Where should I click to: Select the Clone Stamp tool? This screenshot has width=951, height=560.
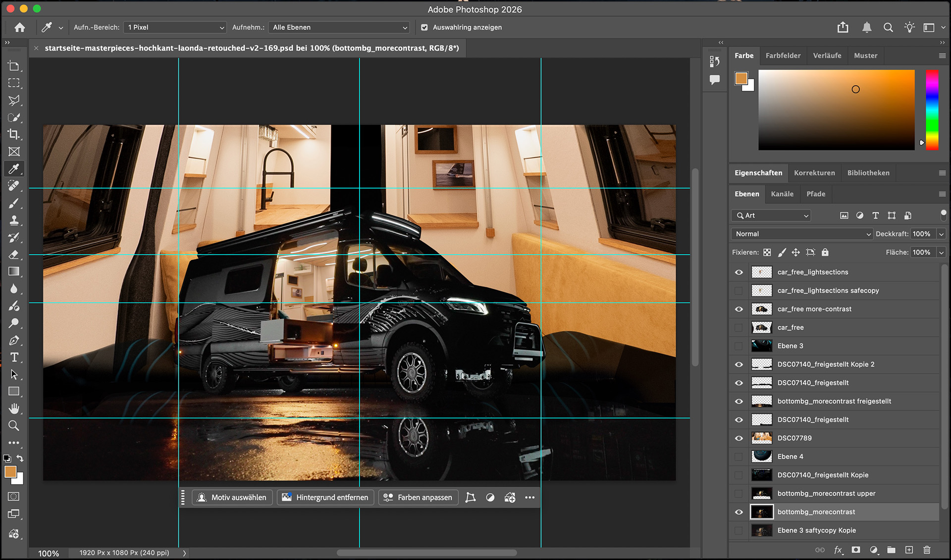click(14, 220)
